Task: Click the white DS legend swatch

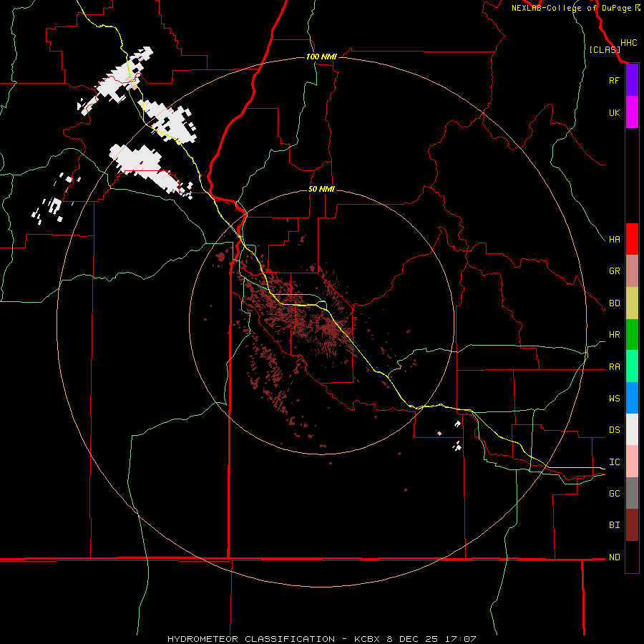Action: [x=632, y=429]
